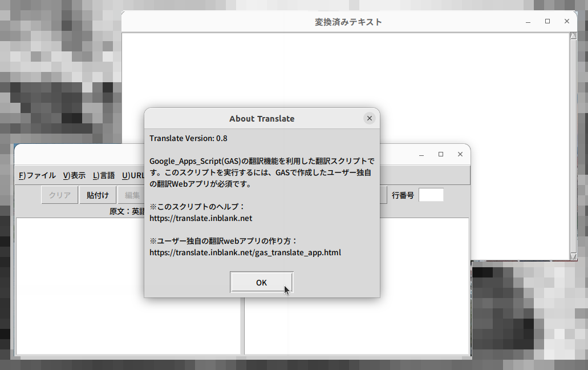Minimize the window containing the ファイル menu
588x370 pixels.
click(421, 155)
